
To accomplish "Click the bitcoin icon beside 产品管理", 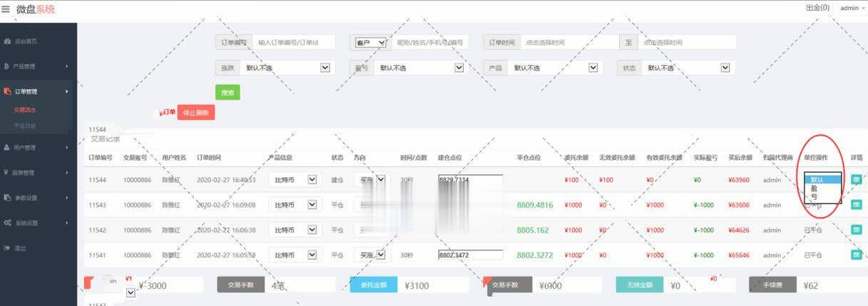I will click(x=6, y=66).
